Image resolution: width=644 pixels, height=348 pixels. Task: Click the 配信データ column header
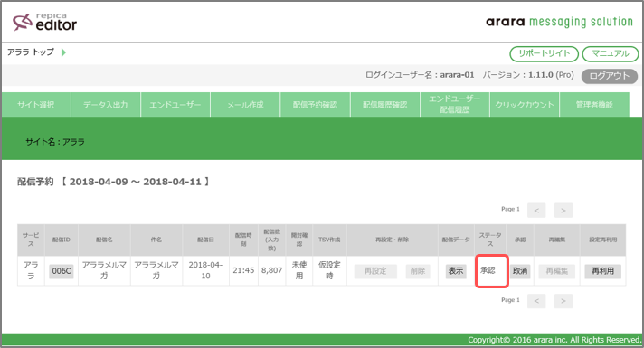(456, 240)
